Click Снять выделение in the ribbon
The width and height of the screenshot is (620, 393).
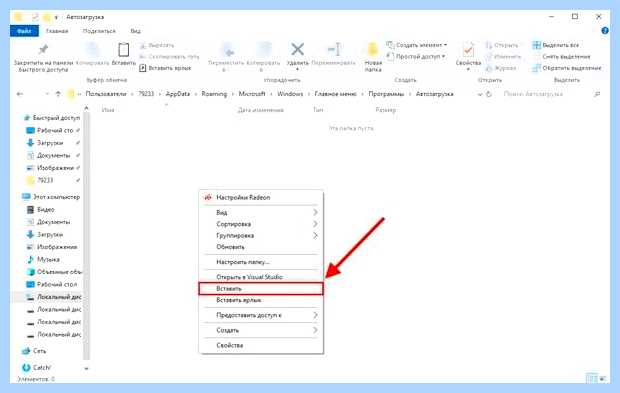coord(561,57)
